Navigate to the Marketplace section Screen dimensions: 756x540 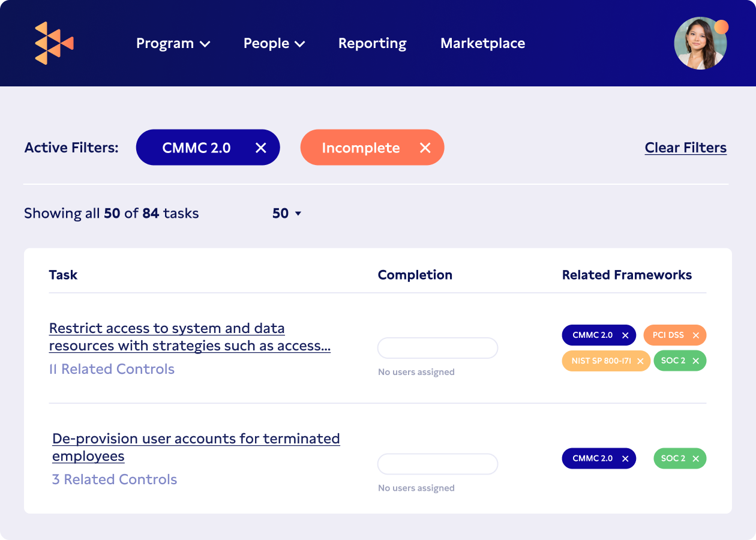coord(482,43)
